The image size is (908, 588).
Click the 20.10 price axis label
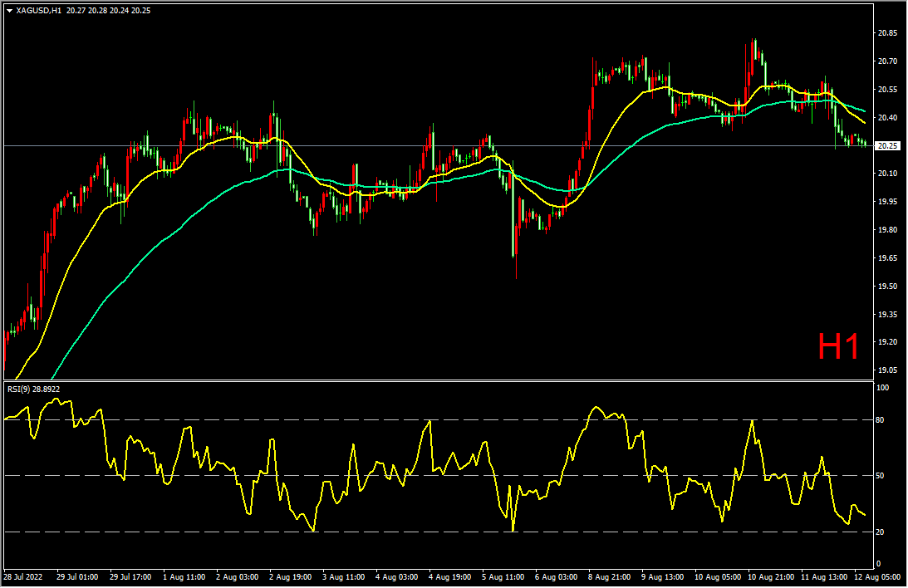click(888, 174)
